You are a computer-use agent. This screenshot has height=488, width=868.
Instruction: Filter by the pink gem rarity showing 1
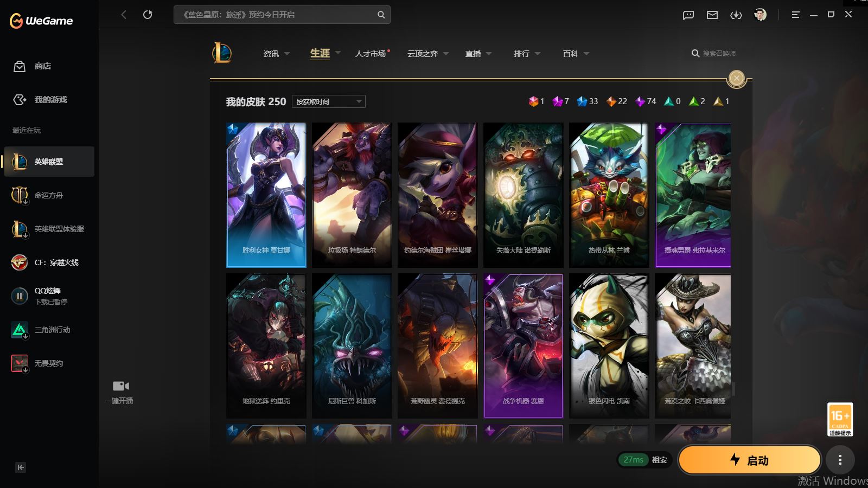tap(537, 101)
